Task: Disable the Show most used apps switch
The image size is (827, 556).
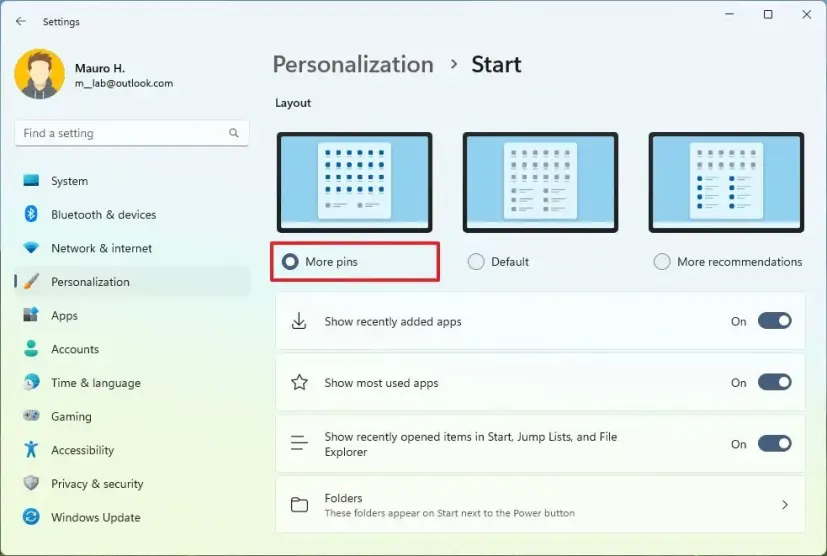Action: pos(774,382)
